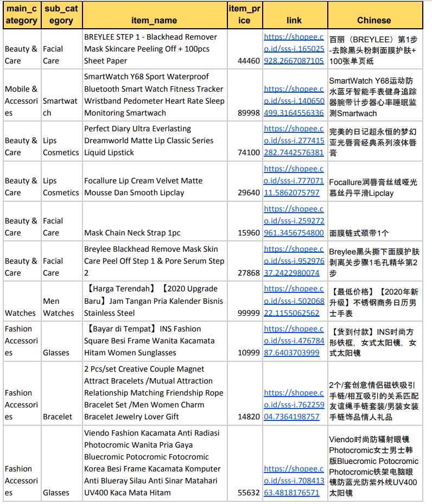
Task: Select the Mobile & Accessories category cell
Action: 22,95
